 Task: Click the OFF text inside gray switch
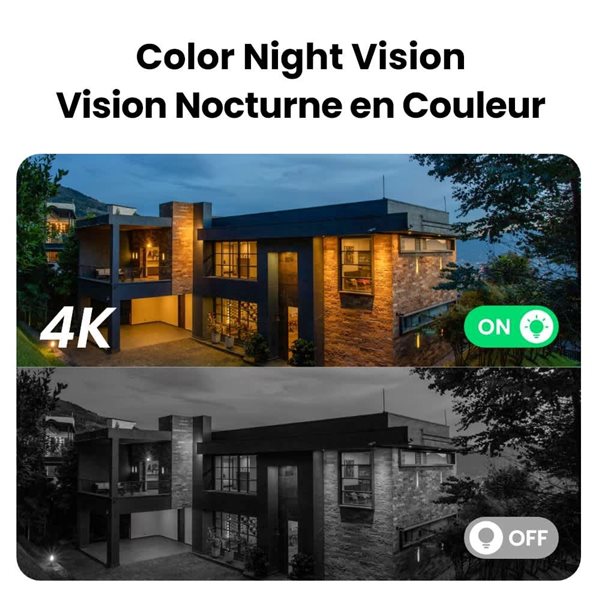click(x=528, y=538)
